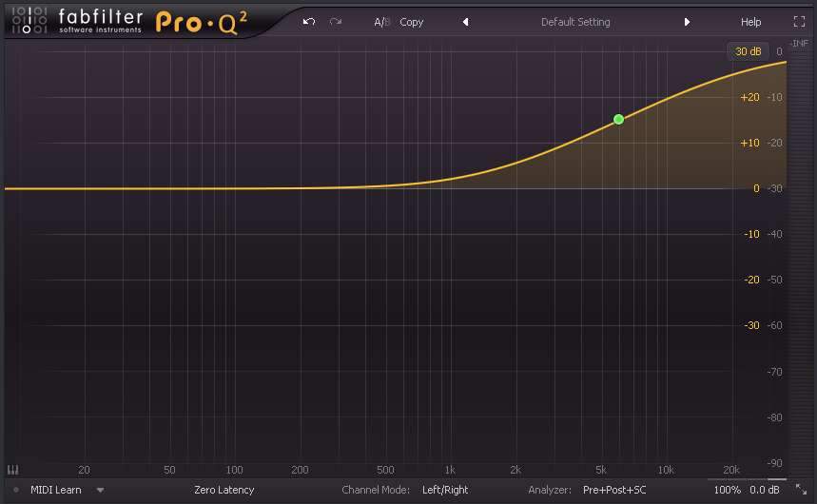
Task: Go to the previous preset arrow
Action: 466,22
